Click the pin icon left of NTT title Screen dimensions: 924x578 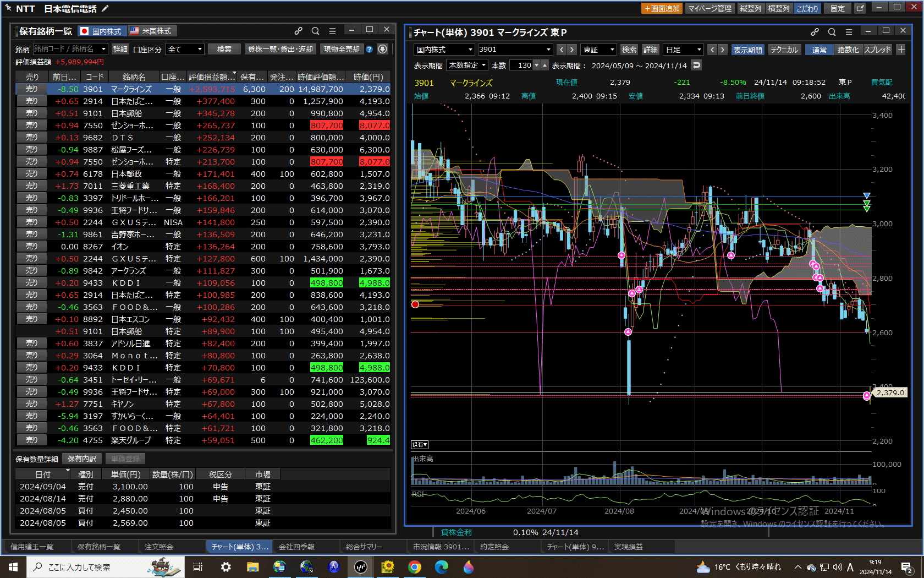8,8
